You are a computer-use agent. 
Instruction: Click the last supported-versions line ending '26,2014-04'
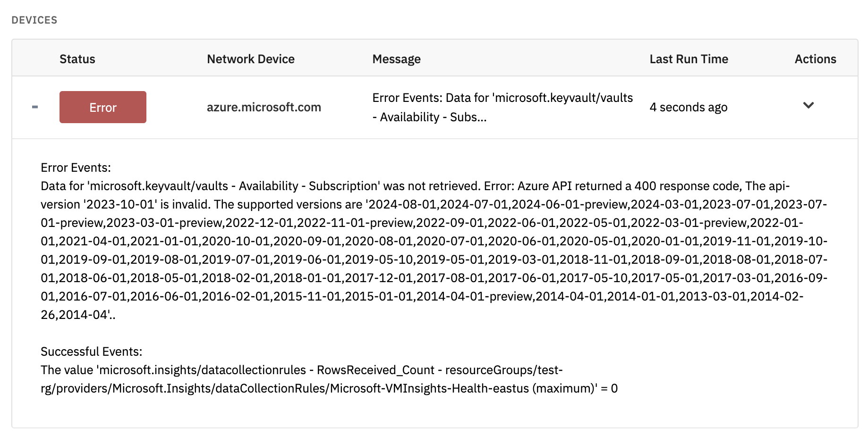77,315
